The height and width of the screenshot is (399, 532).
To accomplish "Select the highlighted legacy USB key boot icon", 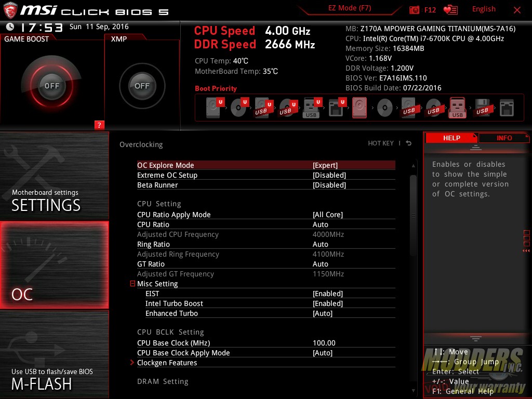I will 457,108.
